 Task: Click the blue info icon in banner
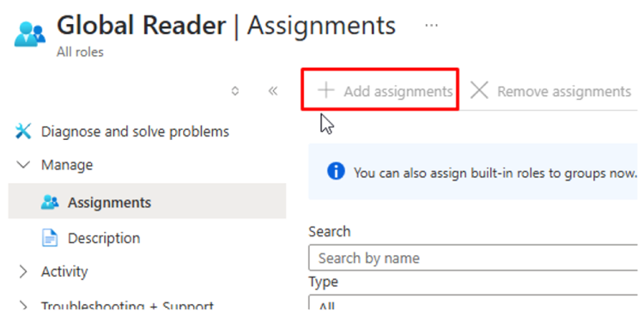[336, 171]
